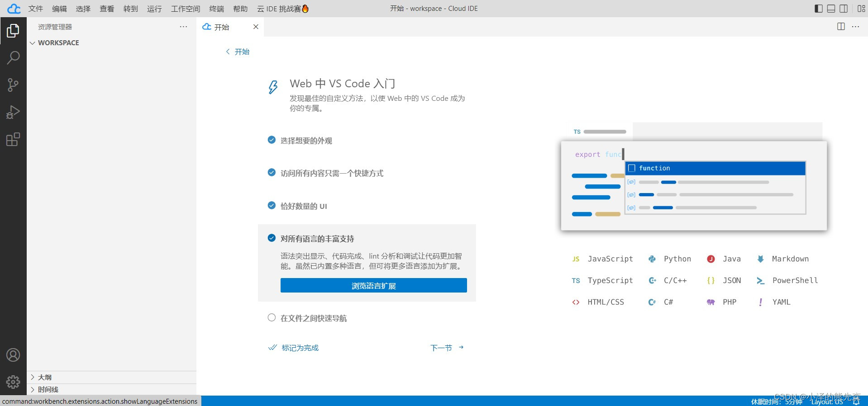Open the Accounts icon in activity bar

tap(13, 355)
